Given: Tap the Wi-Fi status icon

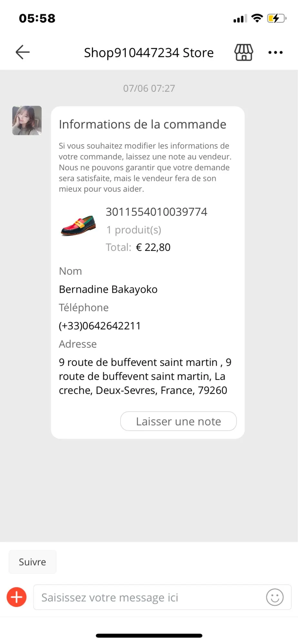Looking at the screenshot, I should pos(257,18).
